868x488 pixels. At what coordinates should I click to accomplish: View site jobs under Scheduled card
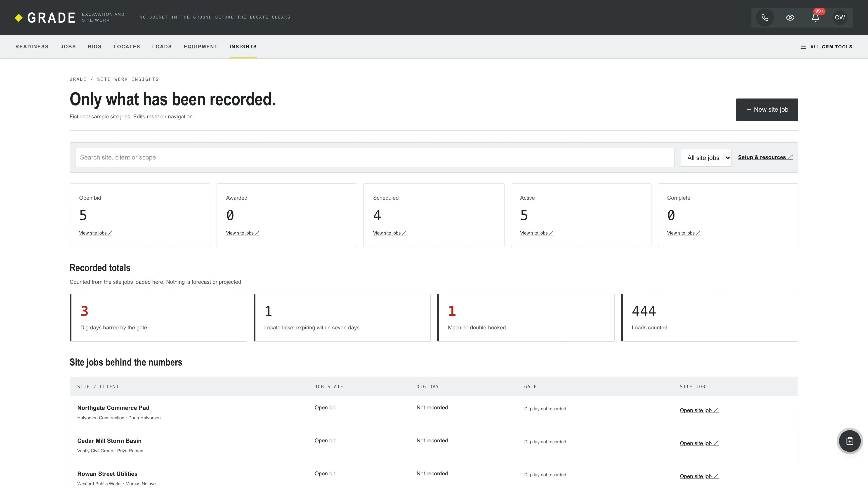[389, 233]
